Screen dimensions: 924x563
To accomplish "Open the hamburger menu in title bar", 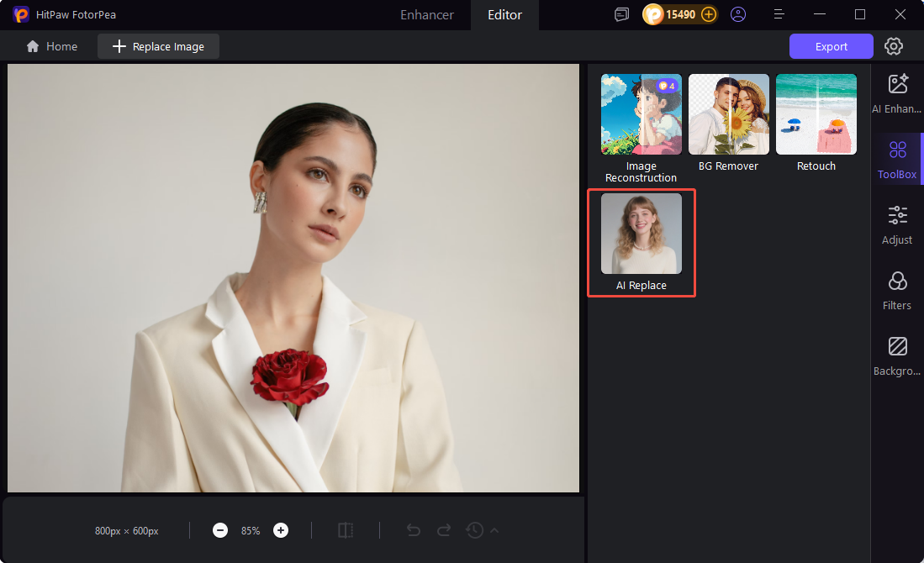I will (x=779, y=14).
